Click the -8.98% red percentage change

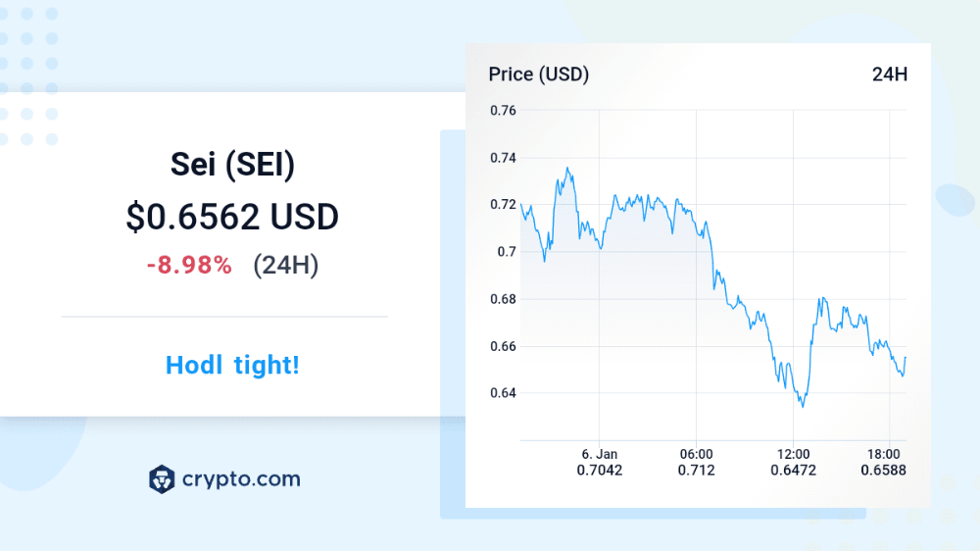189,265
